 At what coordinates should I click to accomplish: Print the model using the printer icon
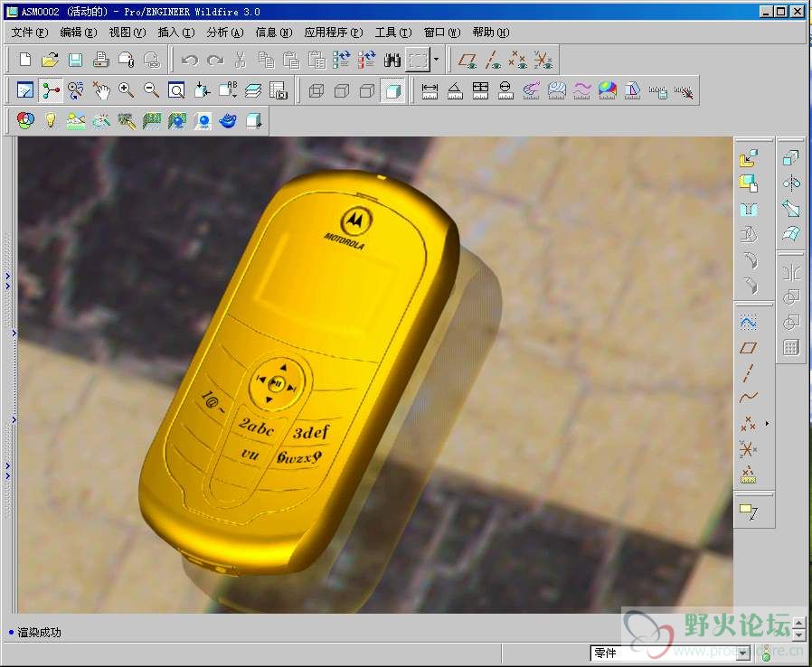pyautogui.click(x=101, y=60)
